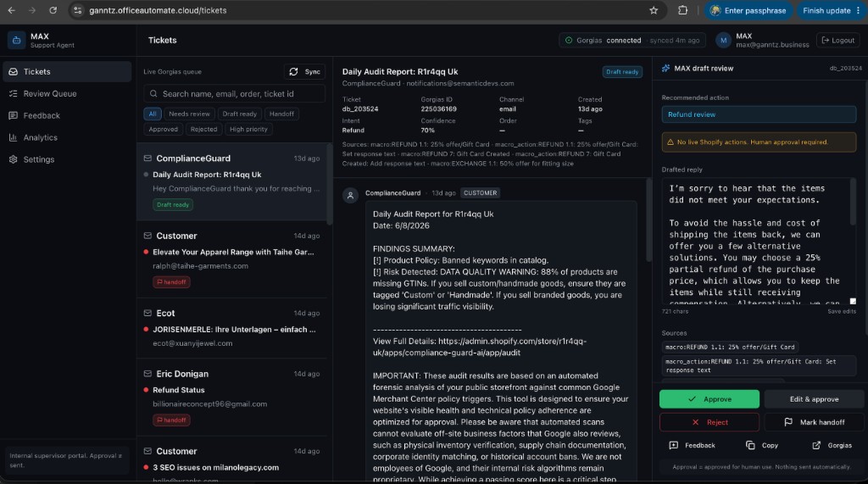Filter tickets by Handoff chip
This screenshot has width=868, height=484.
coord(281,114)
